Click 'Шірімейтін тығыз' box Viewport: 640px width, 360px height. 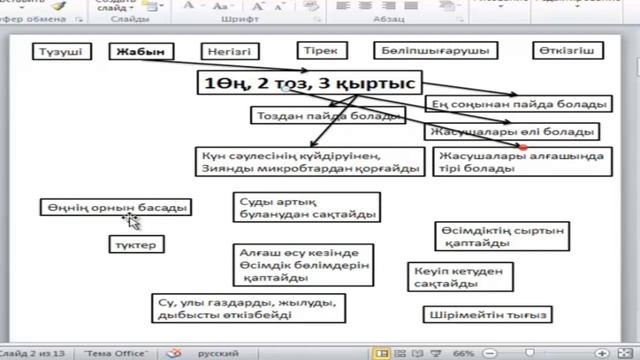488,315
